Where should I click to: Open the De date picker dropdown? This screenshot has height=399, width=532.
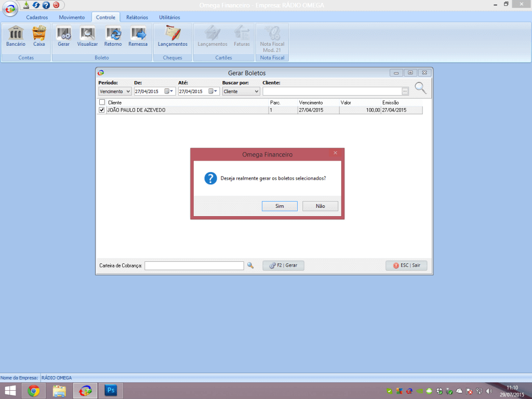[x=169, y=91]
